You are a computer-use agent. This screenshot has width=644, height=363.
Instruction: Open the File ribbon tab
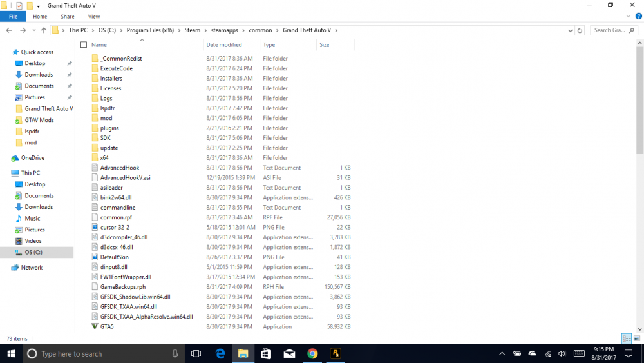point(13,17)
